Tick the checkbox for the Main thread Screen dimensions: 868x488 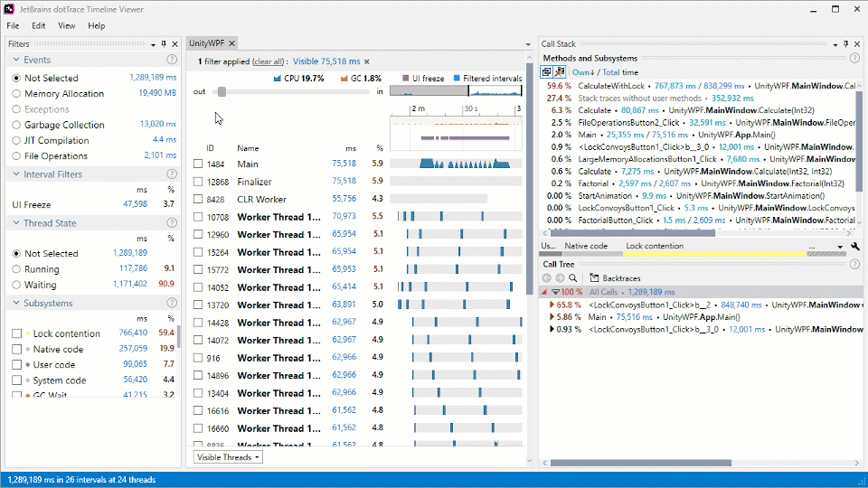(x=198, y=164)
